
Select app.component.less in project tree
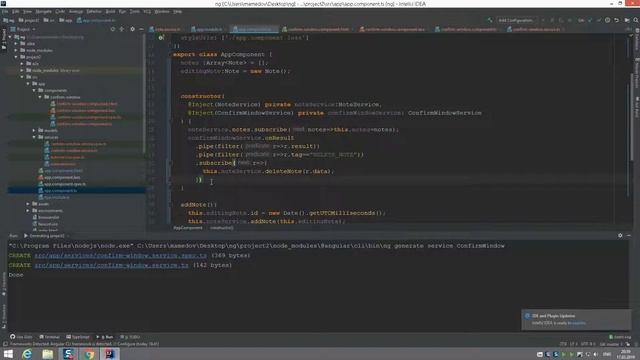click(x=60, y=178)
